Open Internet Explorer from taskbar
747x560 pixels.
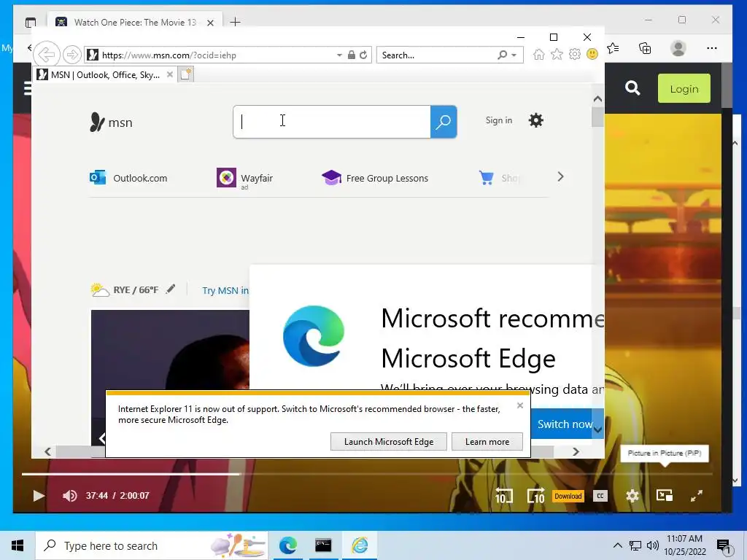coord(360,545)
